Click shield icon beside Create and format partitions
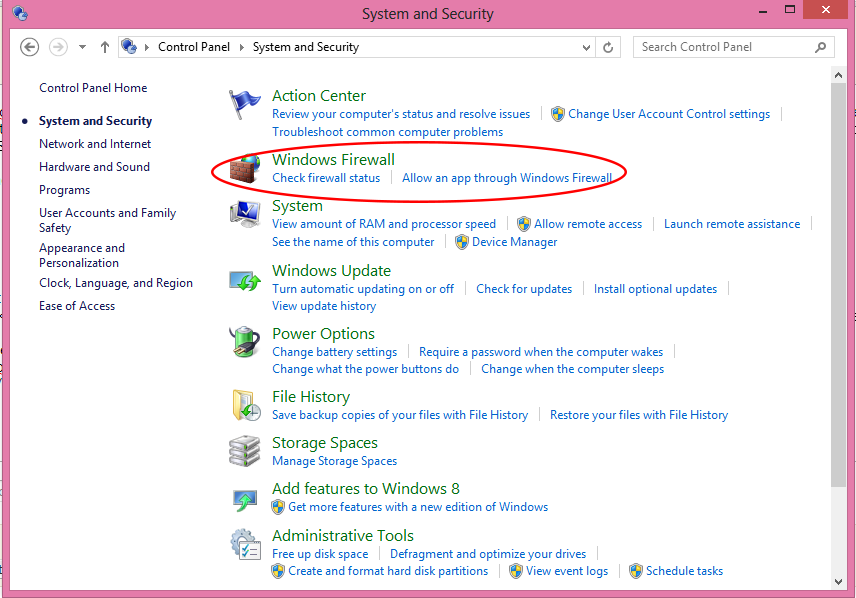Viewport: 856px width, 598px height. pyautogui.click(x=278, y=571)
